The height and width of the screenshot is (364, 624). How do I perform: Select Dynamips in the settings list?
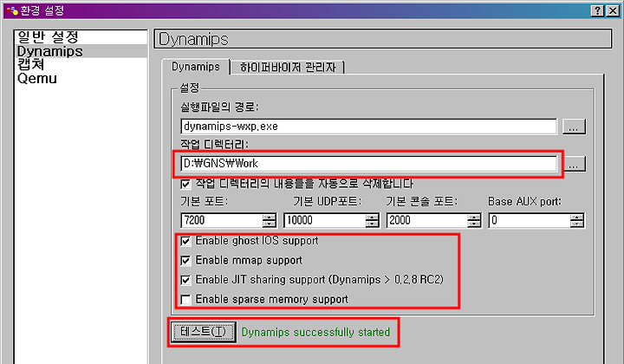pos(81,51)
